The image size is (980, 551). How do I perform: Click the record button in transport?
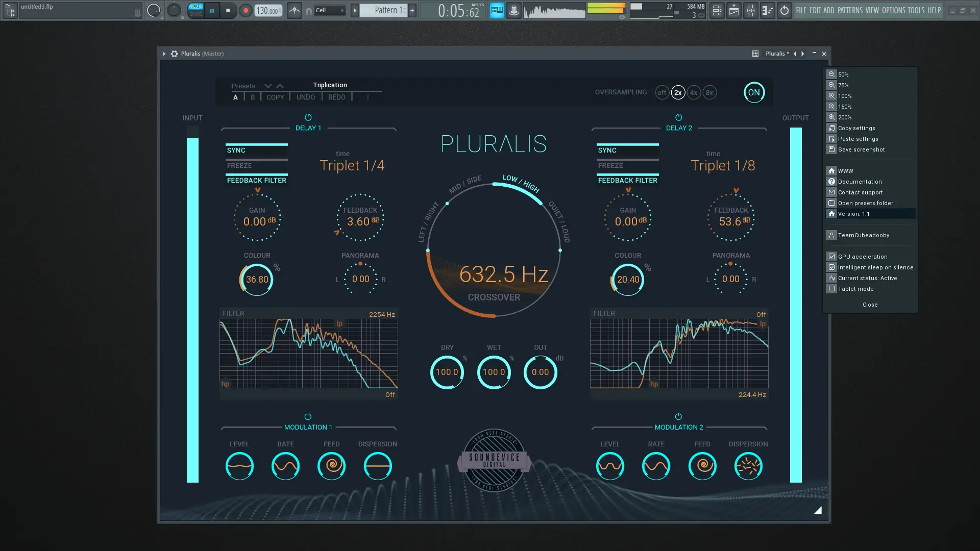[x=246, y=10]
